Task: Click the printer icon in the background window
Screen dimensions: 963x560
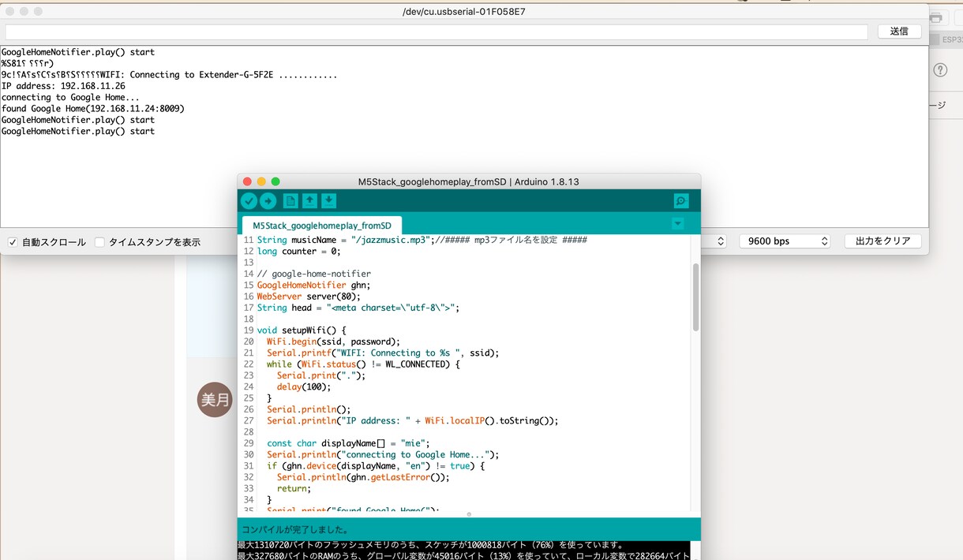Action: coord(936,17)
